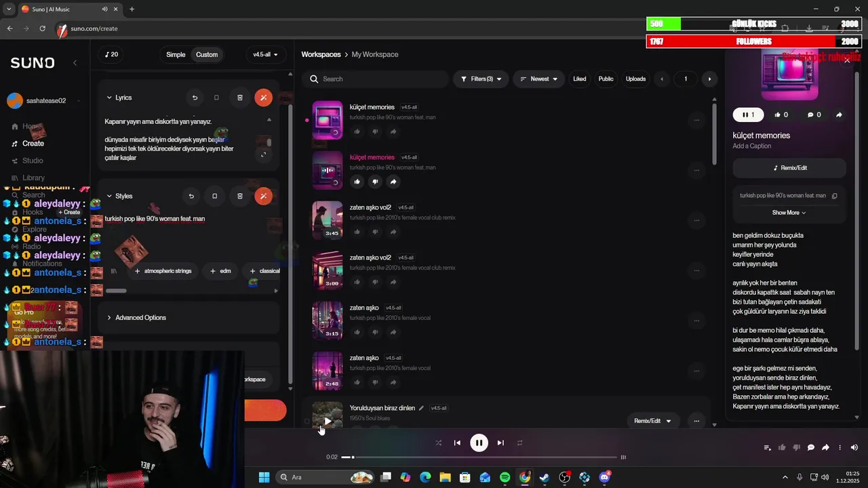Open the play queue in player bar

[x=767, y=447]
